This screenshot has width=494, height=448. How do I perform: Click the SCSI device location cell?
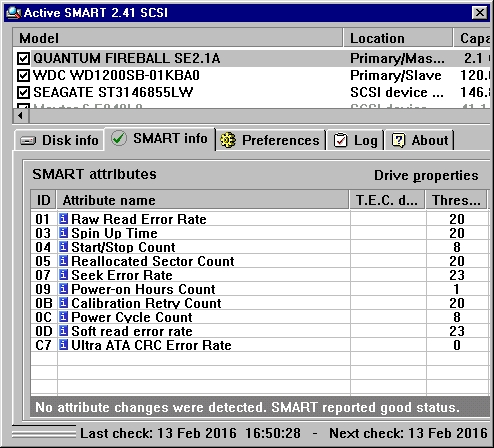click(397, 92)
